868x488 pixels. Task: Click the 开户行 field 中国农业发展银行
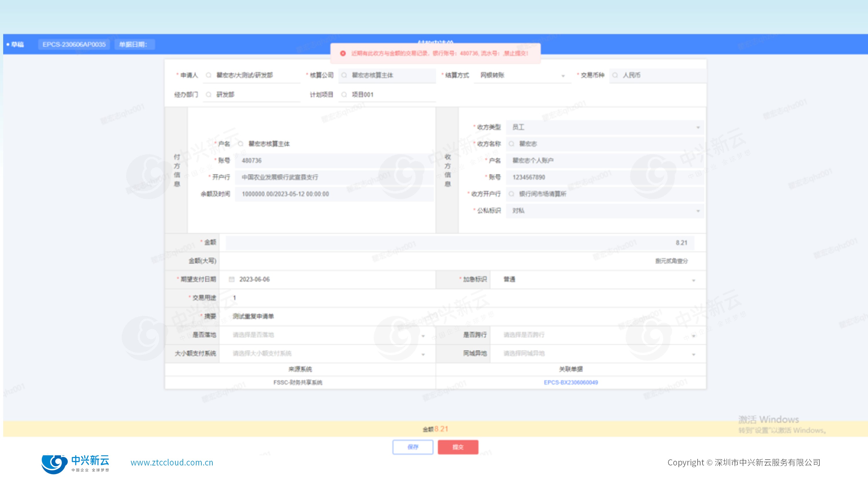[x=334, y=178]
